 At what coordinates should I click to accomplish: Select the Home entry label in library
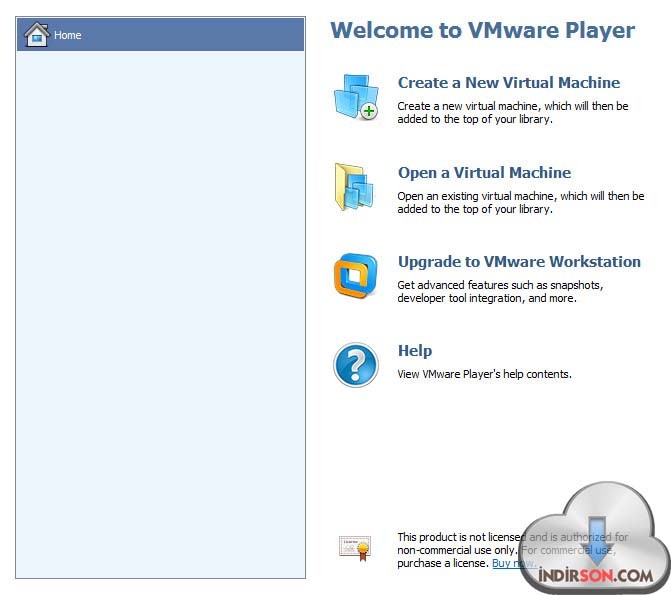coord(68,35)
